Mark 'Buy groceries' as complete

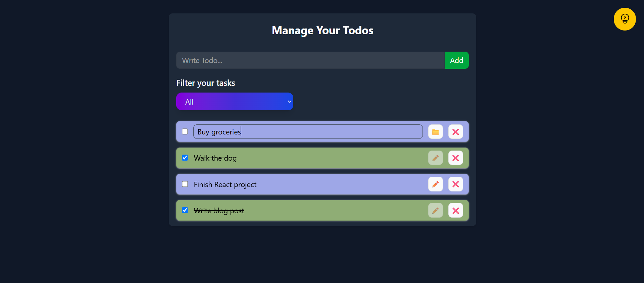click(185, 131)
